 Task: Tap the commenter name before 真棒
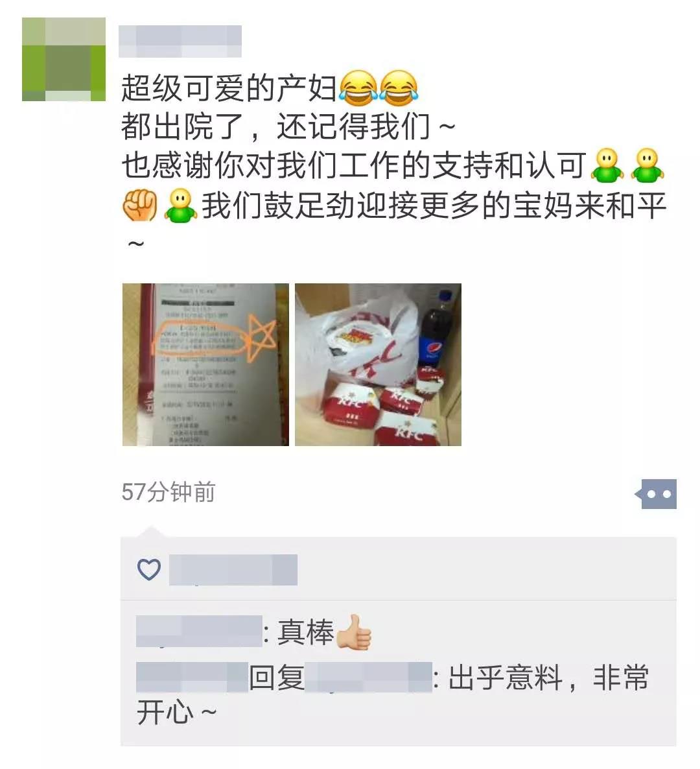click(x=199, y=632)
